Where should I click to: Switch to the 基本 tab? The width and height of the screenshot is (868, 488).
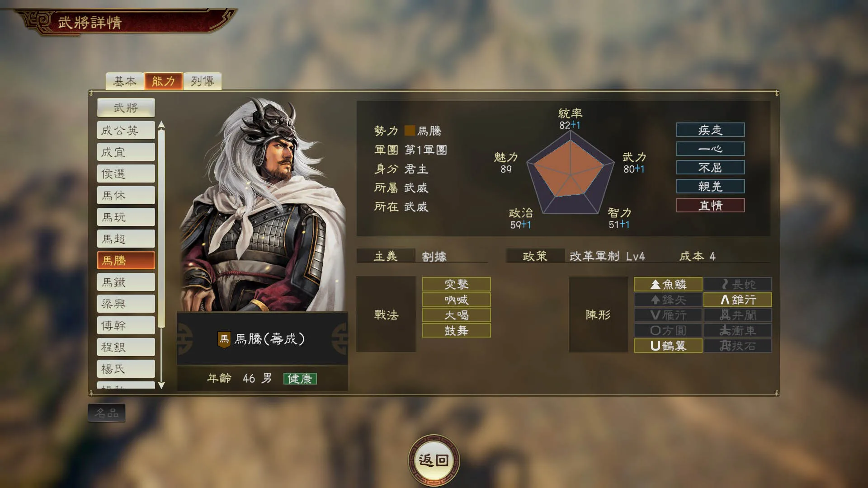[x=125, y=81]
